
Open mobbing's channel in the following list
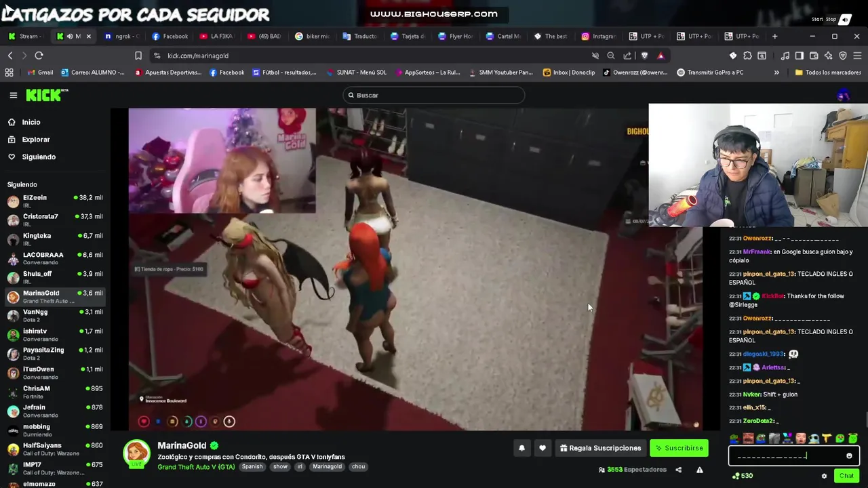[x=55, y=430]
